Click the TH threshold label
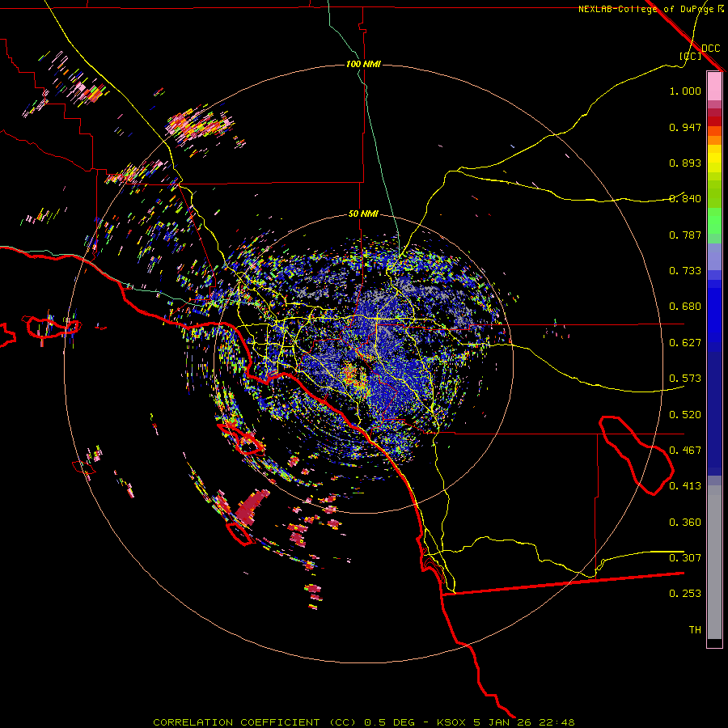Image resolution: width=728 pixels, height=728 pixels. pyautogui.click(x=695, y=630)
